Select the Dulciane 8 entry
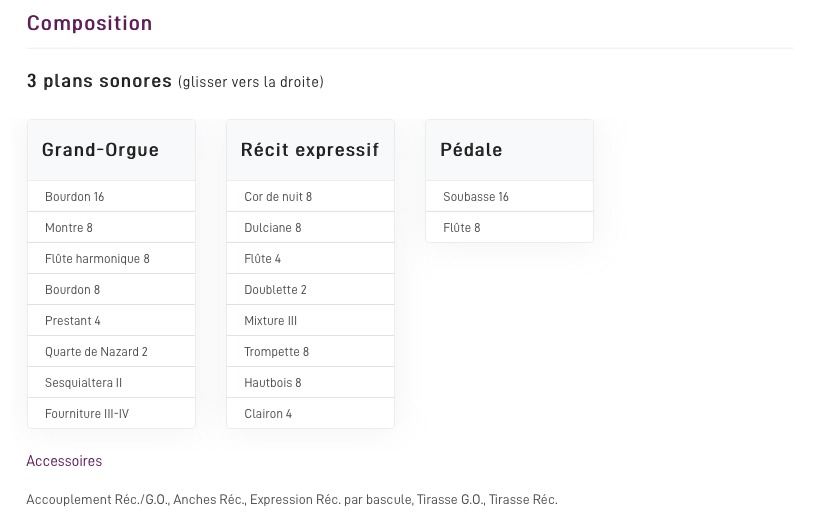 coord(273,228)
